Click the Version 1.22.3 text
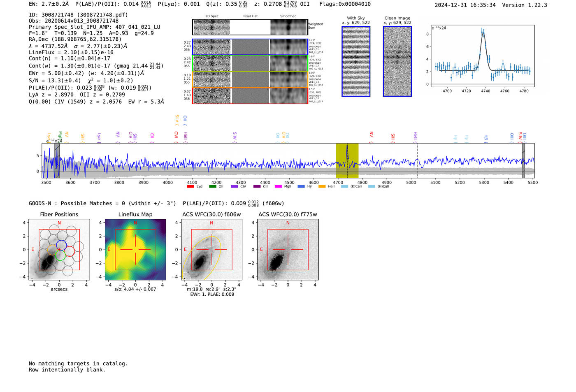The image size is (576, 392). point(525,5)
